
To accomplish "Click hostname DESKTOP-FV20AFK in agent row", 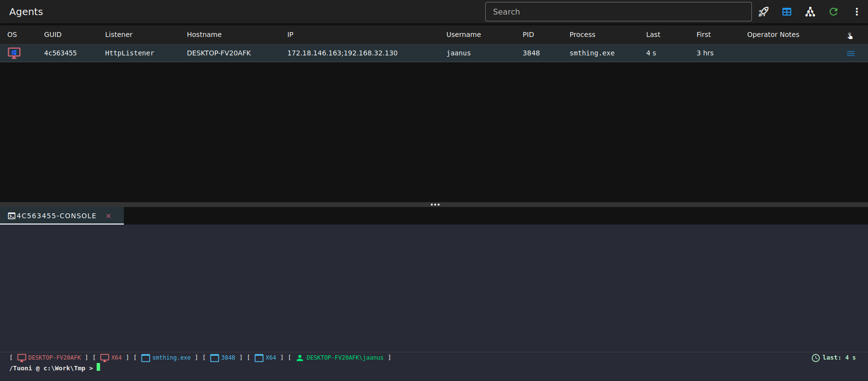I will 219,53.
